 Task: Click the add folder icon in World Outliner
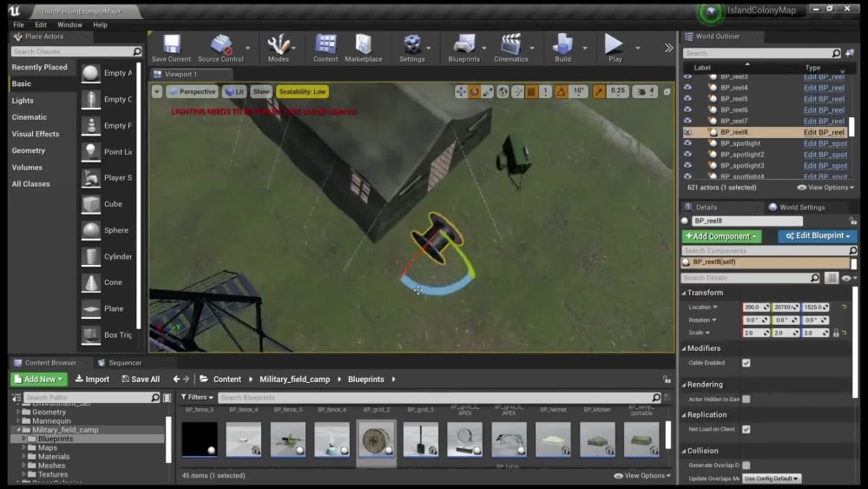coord(850,53)
